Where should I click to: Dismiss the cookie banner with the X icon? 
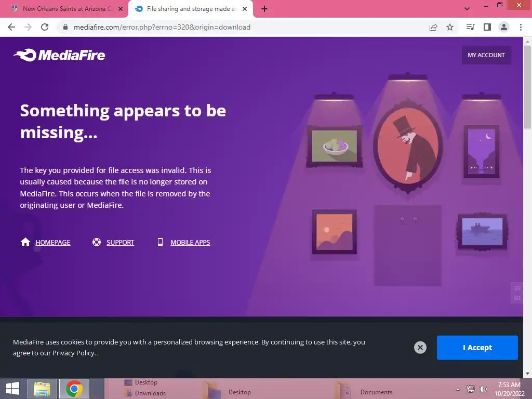[420, 347]
